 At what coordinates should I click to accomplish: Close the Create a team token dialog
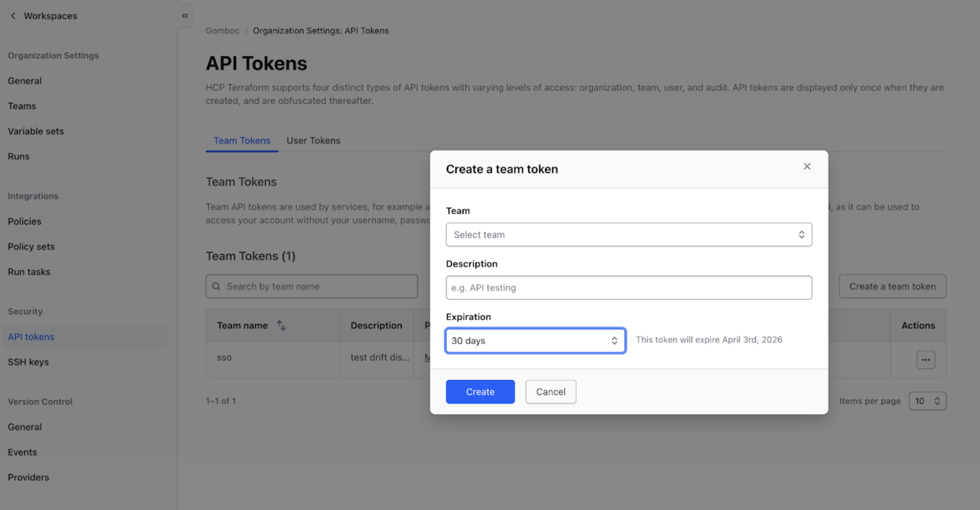(x=807, y=167)
